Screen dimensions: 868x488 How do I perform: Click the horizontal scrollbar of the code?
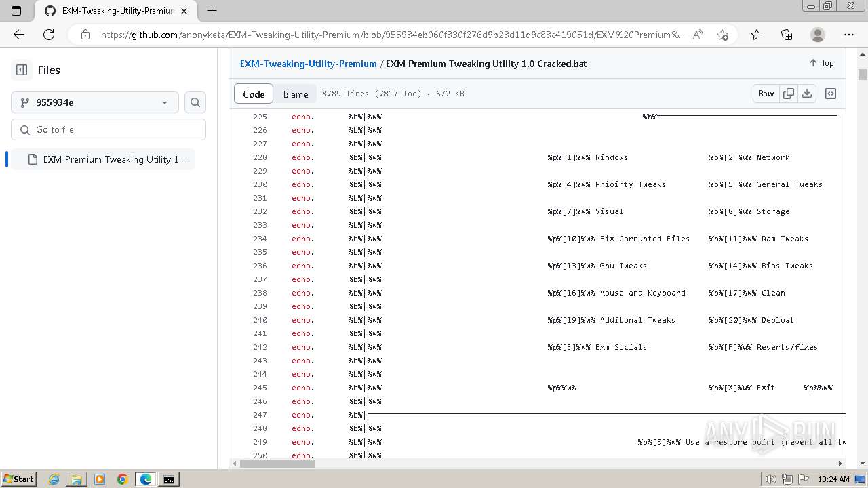coord(277,464)
